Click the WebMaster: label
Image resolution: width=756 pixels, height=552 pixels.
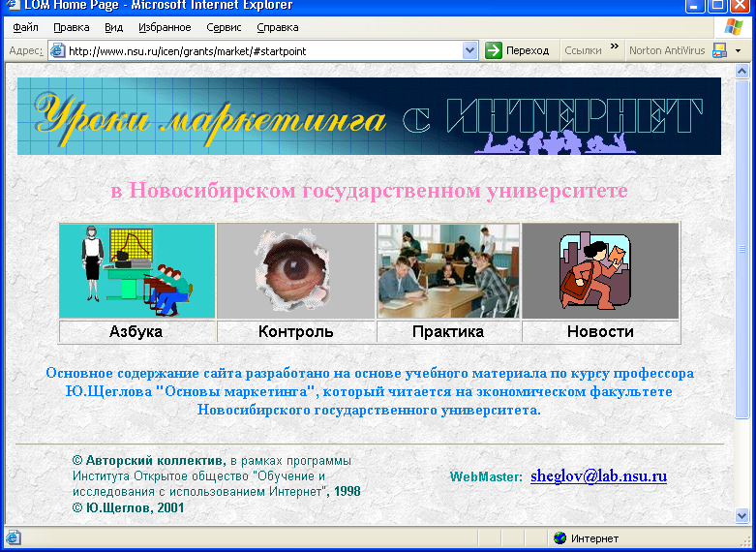pos(487,477)
